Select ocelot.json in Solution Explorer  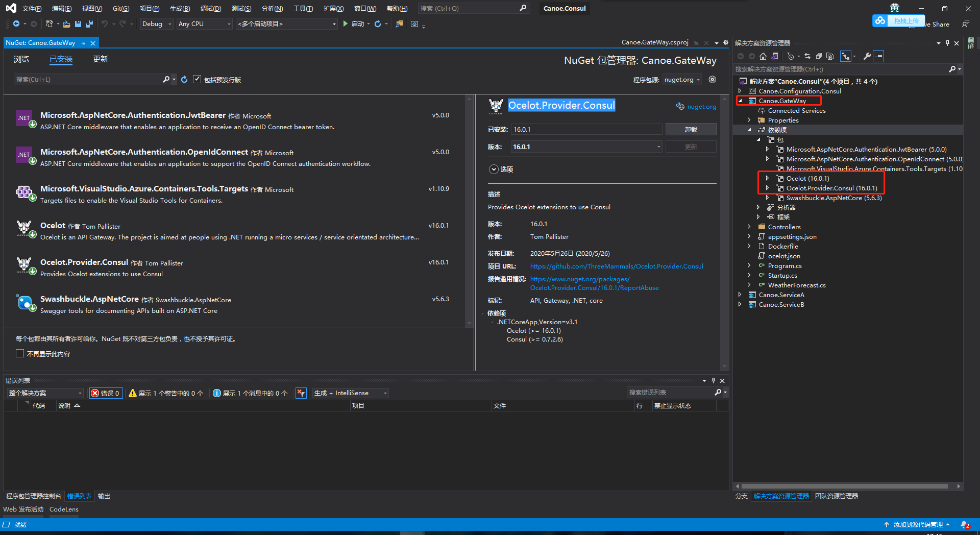(784, 256)
